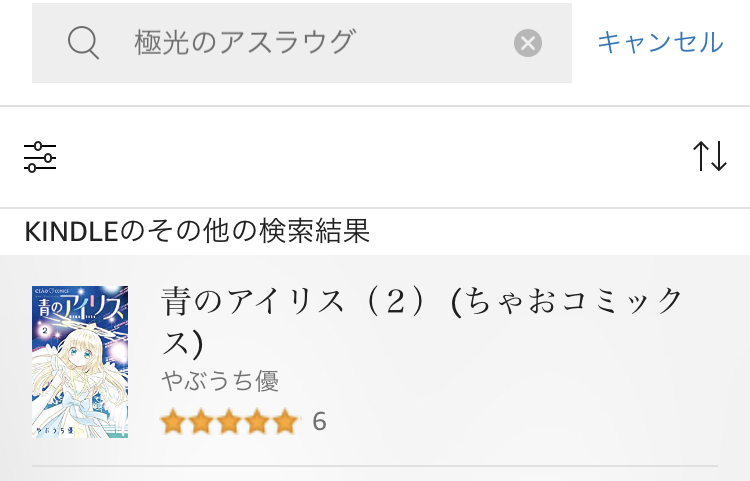Tap the blank toolbar area between filter and sort
The height and width of the screenshot is (481, 750).
pyautogui.click(x=370, y=157)
